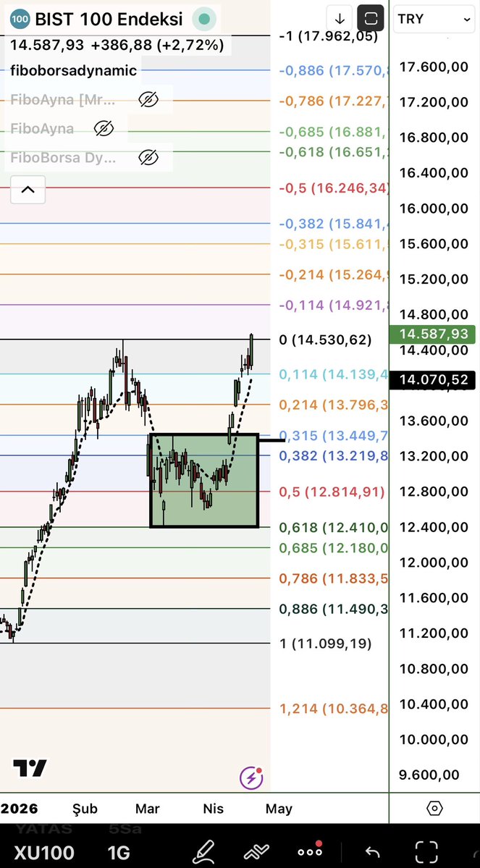Tap the green market status dot
The width and height of the screenshot is (480, 868).
click(203, 19)
